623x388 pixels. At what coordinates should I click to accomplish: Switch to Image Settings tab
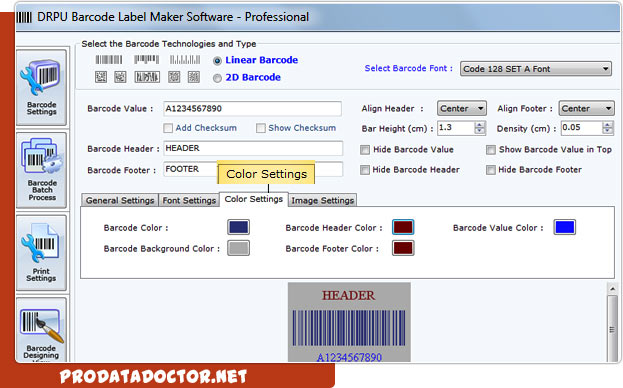[322, 200]
